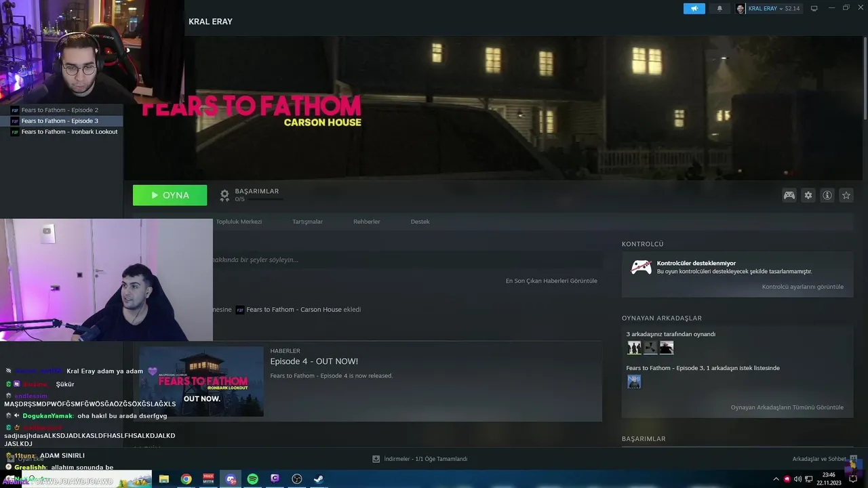Open controller configuration icon
This screenshot has width=868, height=488.
pos(789,195)
